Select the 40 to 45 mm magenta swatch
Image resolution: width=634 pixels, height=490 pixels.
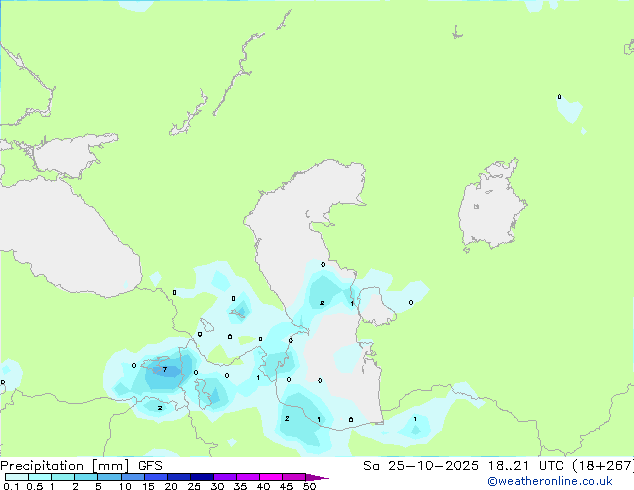pos(271,477)
